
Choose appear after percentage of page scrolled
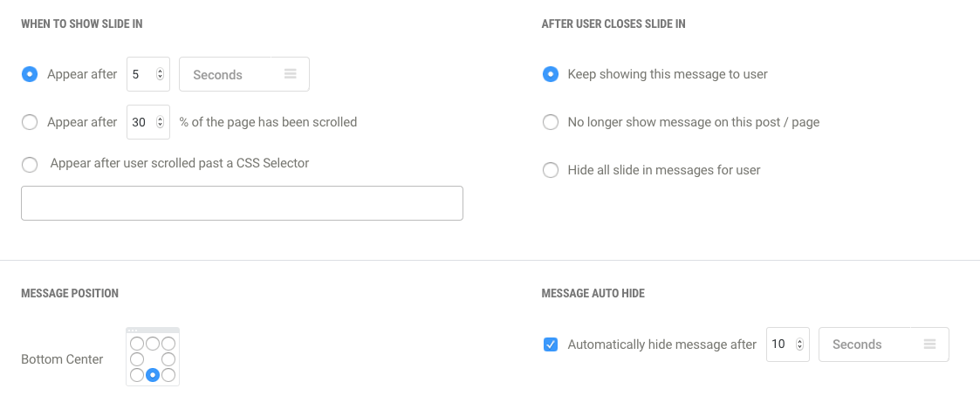30,123
